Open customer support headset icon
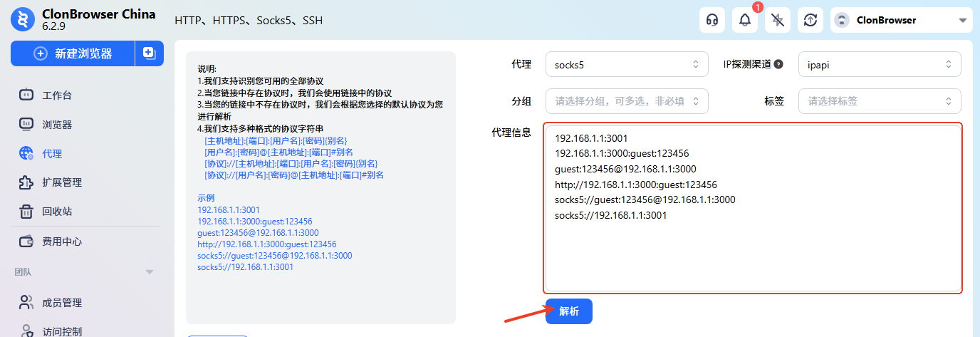The image size is (980, 337). [x=711, y=20]
